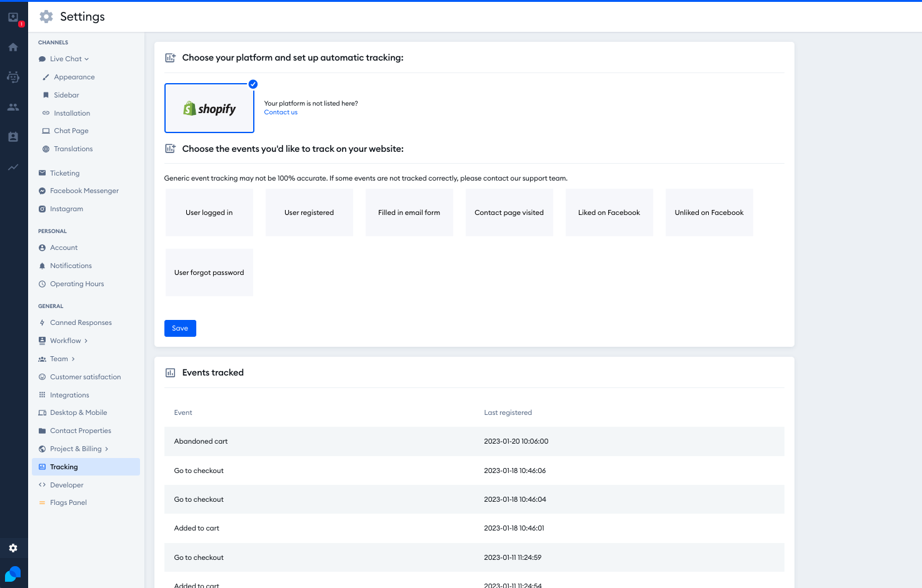Click the Translations globe icon

tap(46, 149)
